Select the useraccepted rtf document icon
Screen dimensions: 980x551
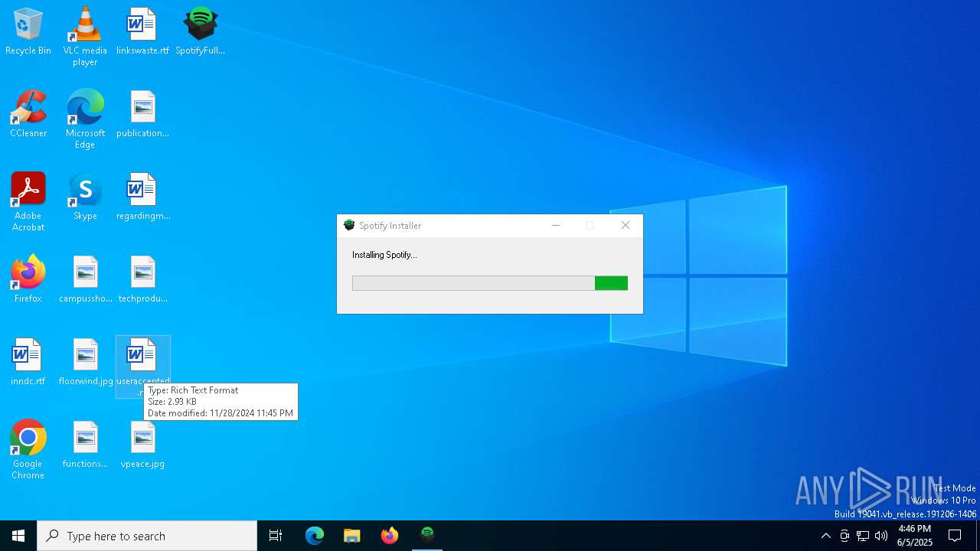[x=142, y=366]
